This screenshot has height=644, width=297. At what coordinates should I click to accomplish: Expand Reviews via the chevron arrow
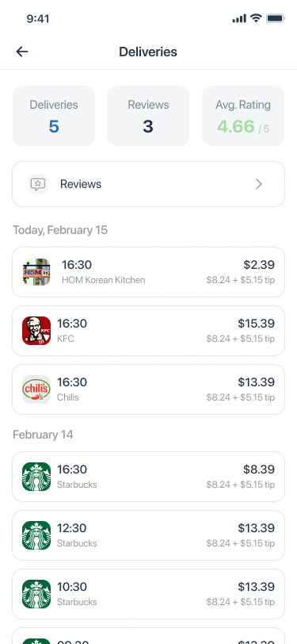tap(259, 184)
